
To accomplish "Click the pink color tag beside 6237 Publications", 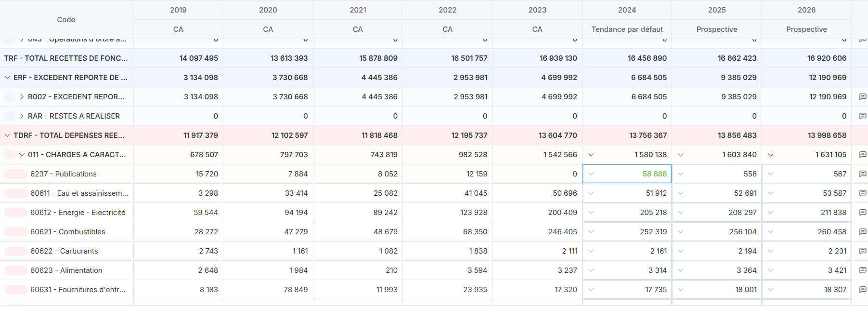I will [15, 174].
